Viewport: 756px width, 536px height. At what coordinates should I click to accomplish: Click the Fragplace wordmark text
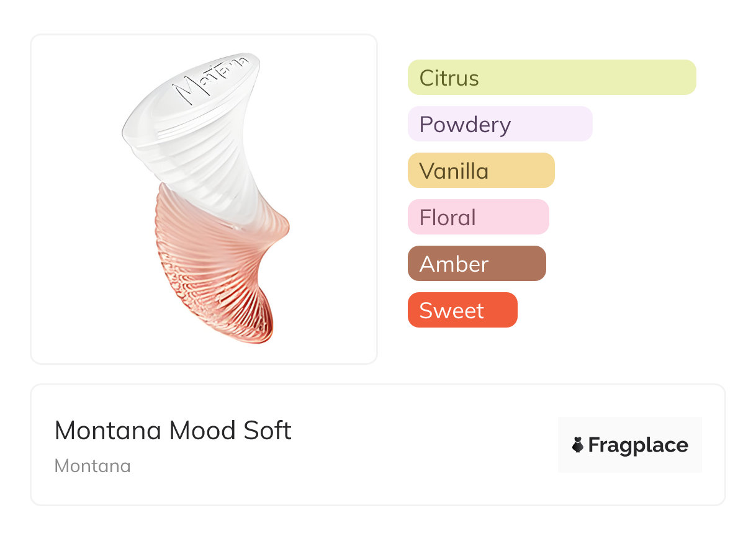tap(638, 445)
